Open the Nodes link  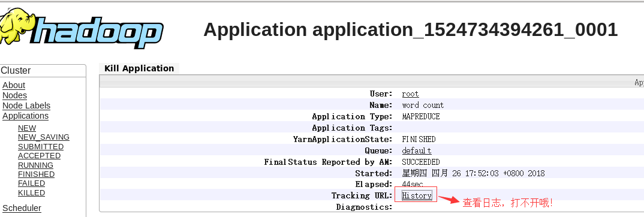pos(14,95)
